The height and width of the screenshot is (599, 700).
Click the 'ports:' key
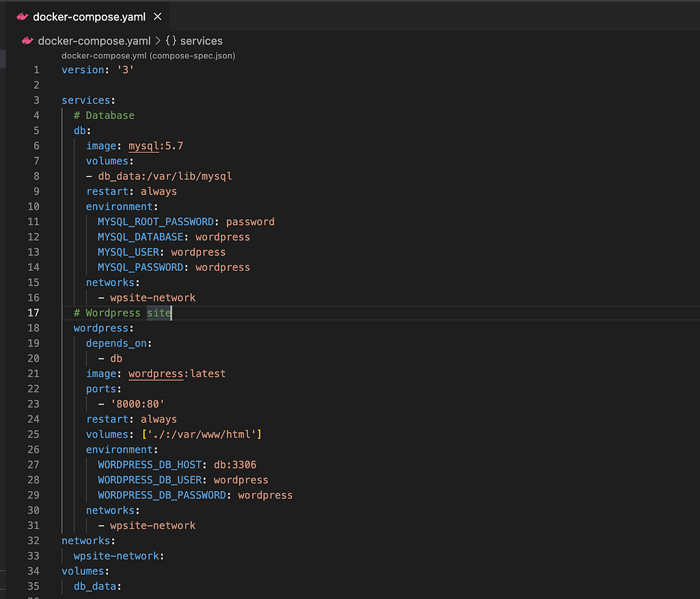(104, 389)
